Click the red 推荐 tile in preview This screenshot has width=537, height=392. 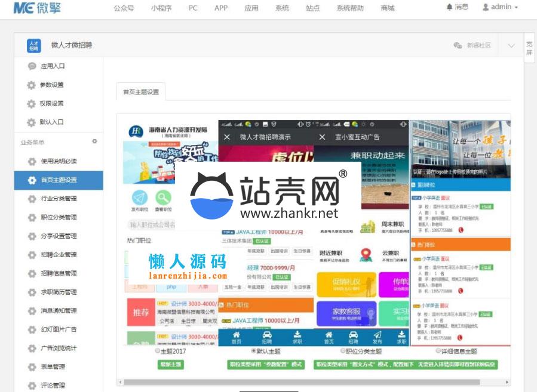click(141, 312)
